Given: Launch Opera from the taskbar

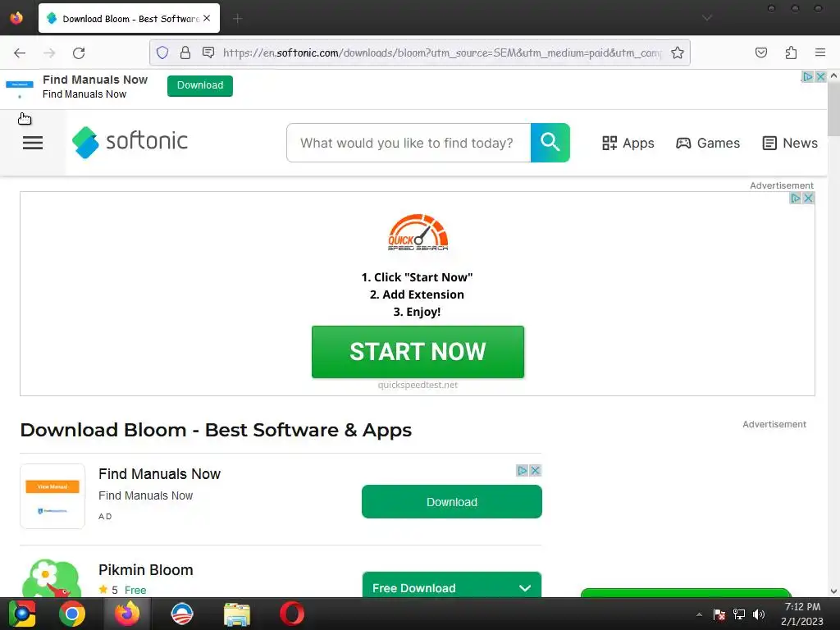Looking at the screenshot, I should (x=291, y=614).
